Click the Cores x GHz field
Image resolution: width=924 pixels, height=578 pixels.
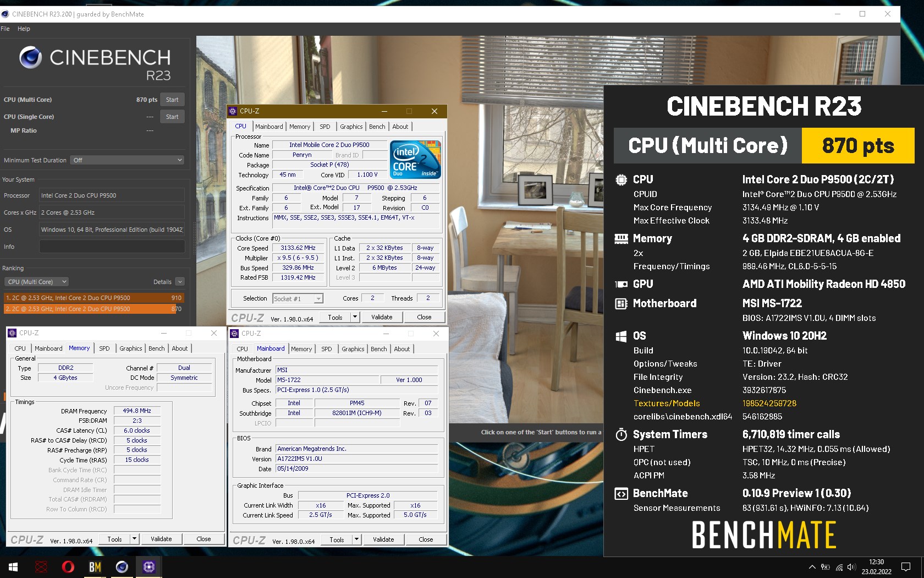point(112,212)
